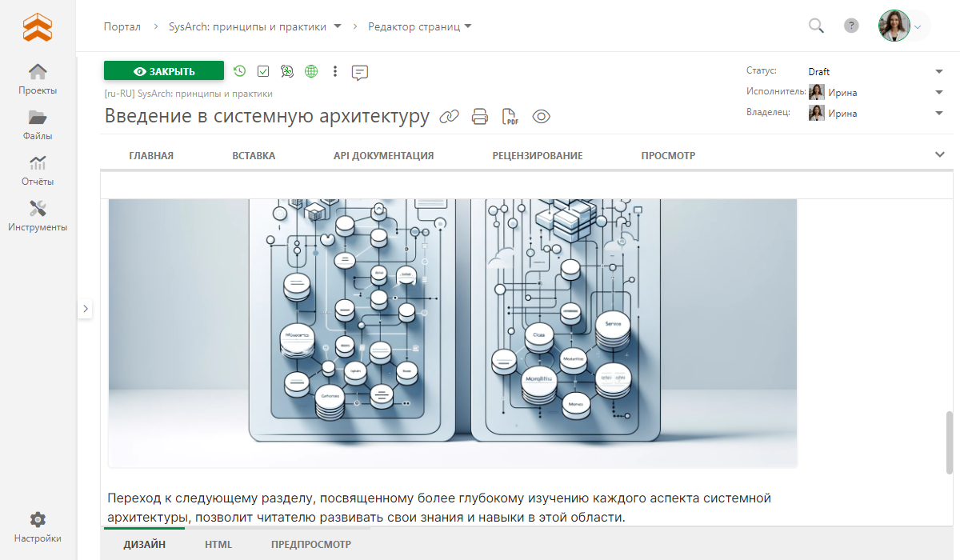This screenshot has height=560, width=960.
Task: Toggle the green checkmark task box
Action: [263, 71]
